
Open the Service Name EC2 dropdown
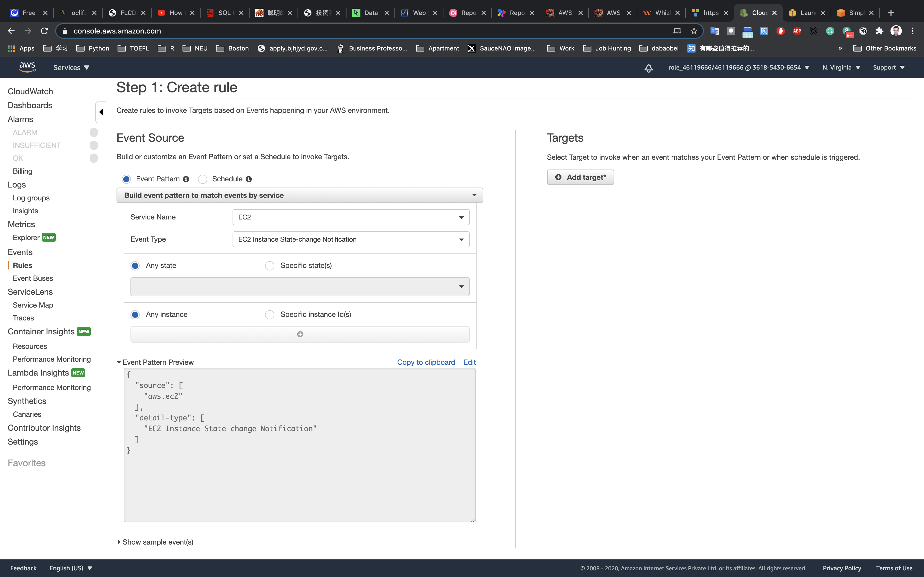tap(351, 217)
